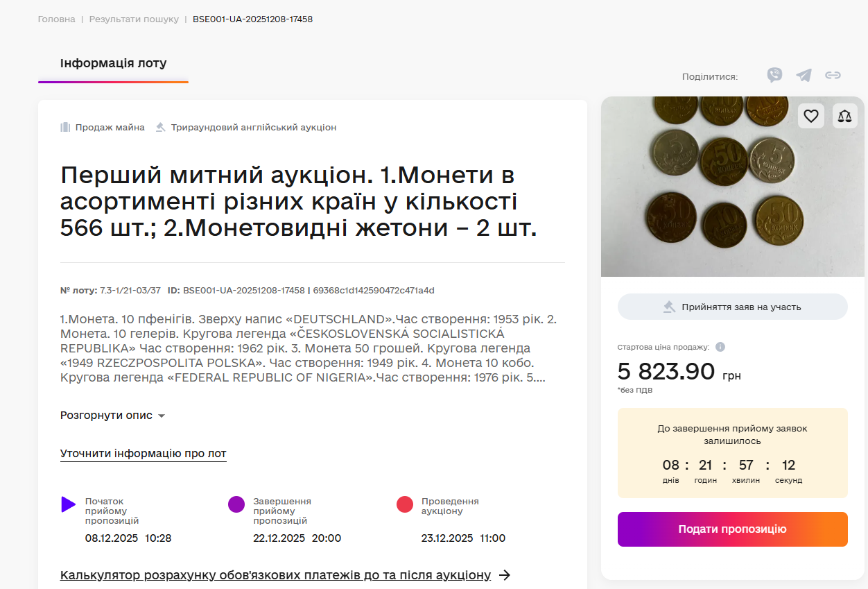Copy lot link using chain icon
Viewport: 868px width, 589px height.
pos(833,76)
